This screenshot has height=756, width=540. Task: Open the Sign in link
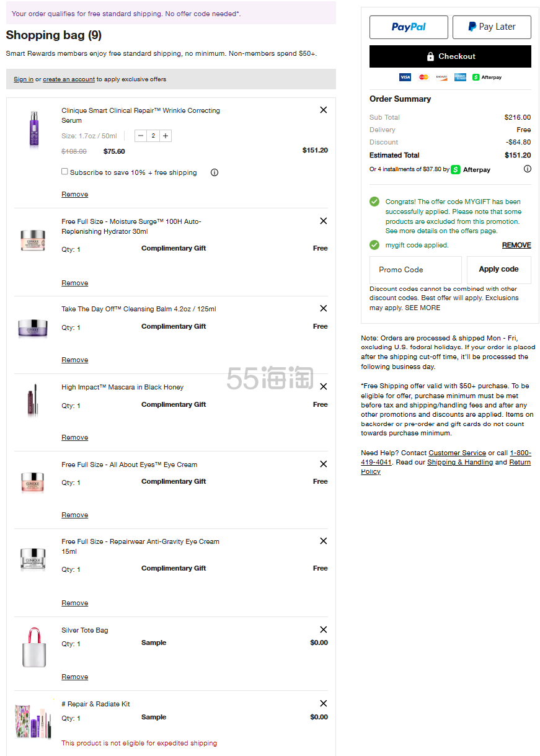click(x=24, y=79)
